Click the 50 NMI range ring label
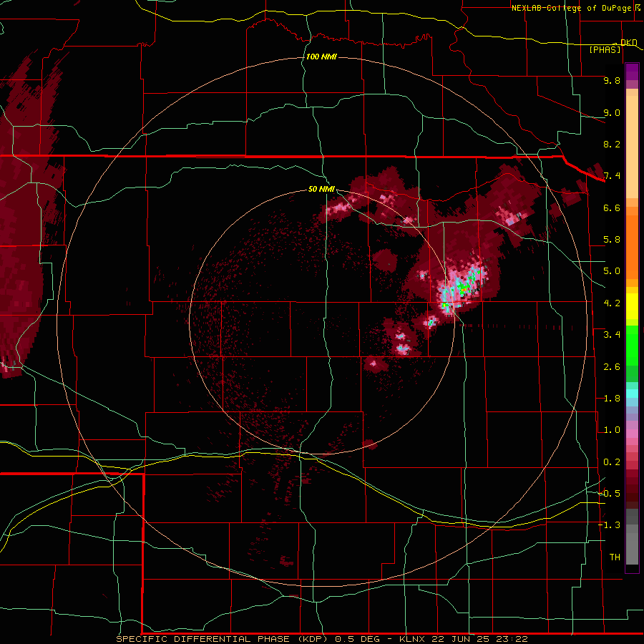644x644 pixels. [x=321, y=189]
